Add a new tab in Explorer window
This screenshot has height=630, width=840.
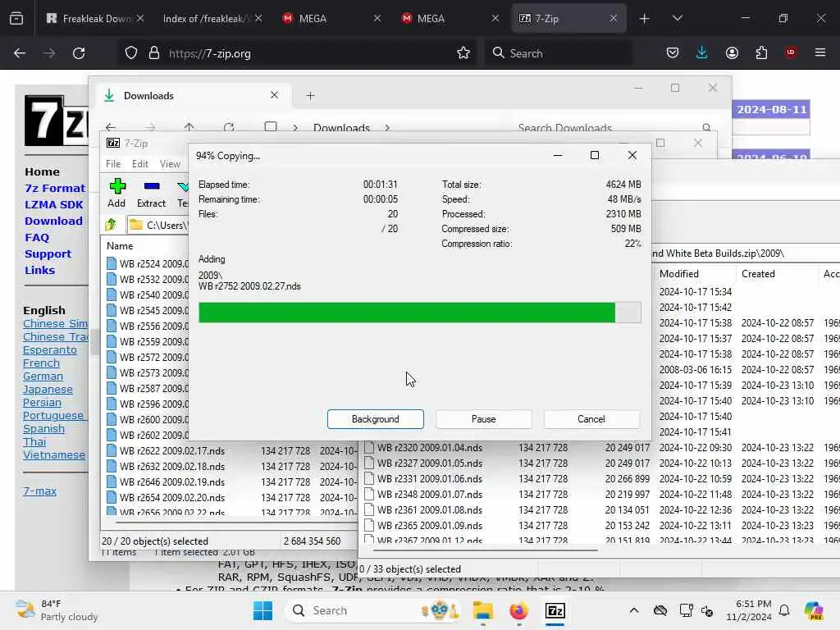pyautogui.click(x=310, y=96)
